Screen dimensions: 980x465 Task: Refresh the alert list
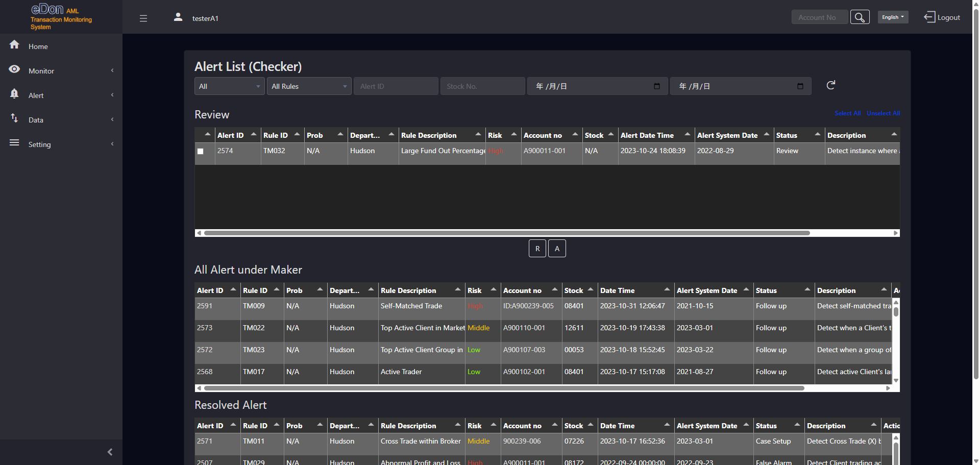pyautogui.click(x=831, y=85)
